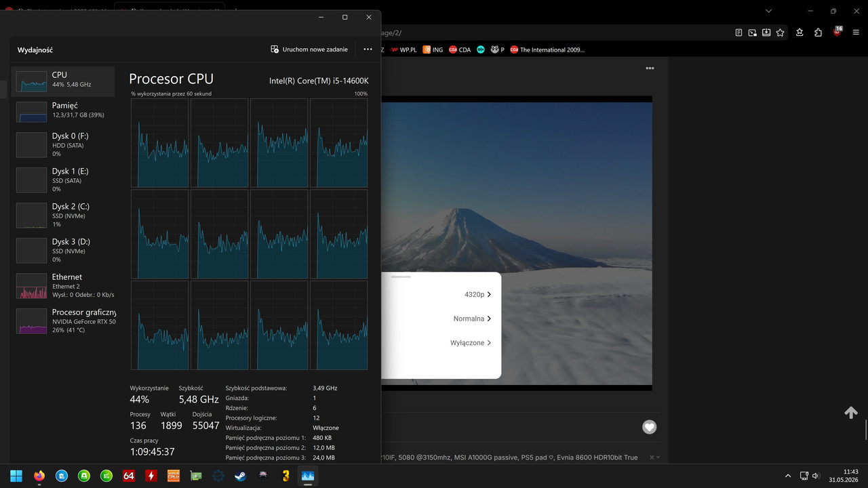Open Firefox bookmarks-menu star toolbar icon
868x488 pixels.
click(x=800, y=33)
